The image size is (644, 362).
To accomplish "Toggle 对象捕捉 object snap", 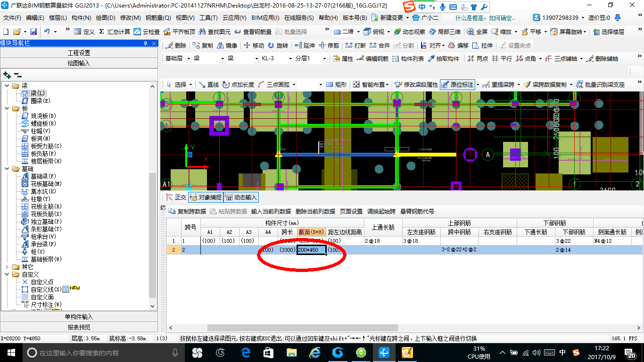I will [x=206, y=197].
